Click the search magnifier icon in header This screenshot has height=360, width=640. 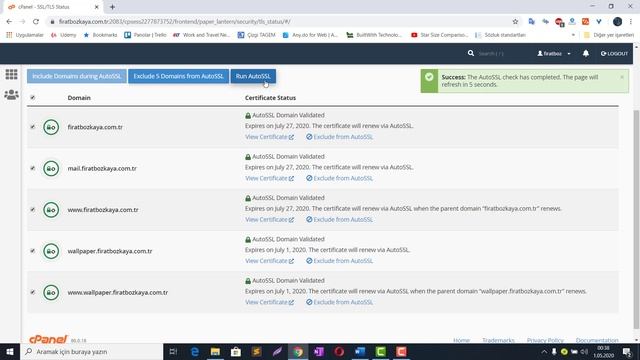coord(471,53)
